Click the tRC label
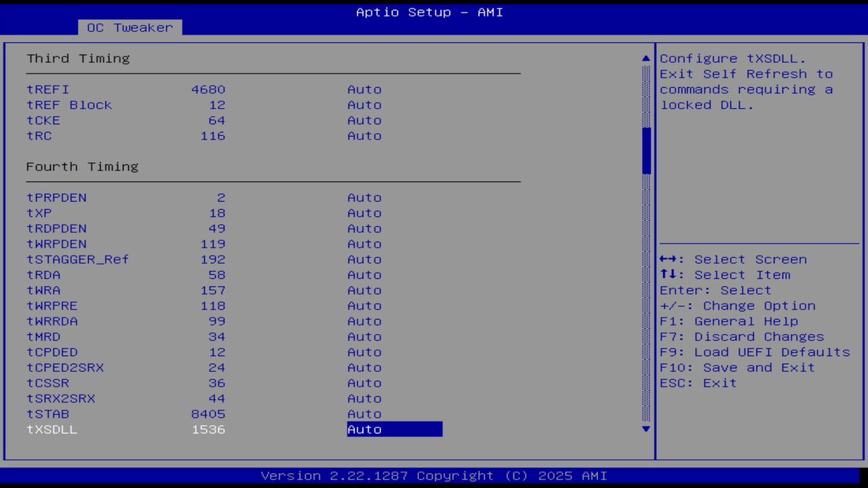This screenshot has width=868, height=488. click(39, 136)
